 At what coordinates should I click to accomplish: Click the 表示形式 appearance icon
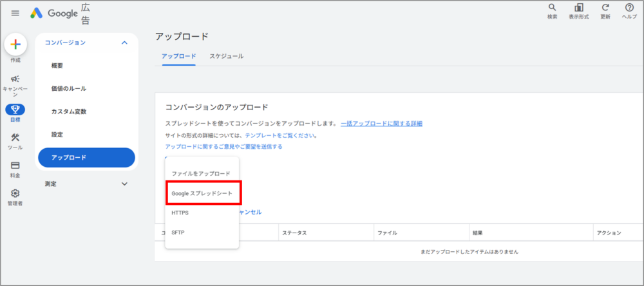click(x=578, y=8)
